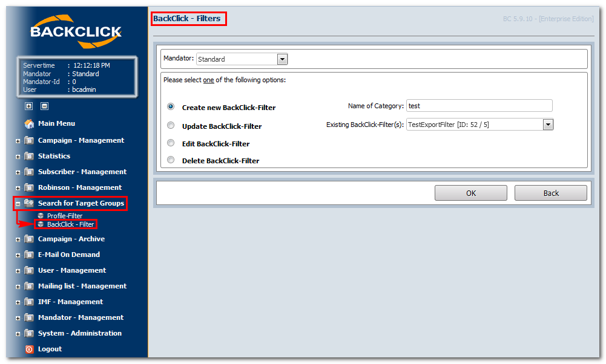Screen dimensions: 606x364
Task: Click the System - Administration folder icon
Action: tap(29, 333)
